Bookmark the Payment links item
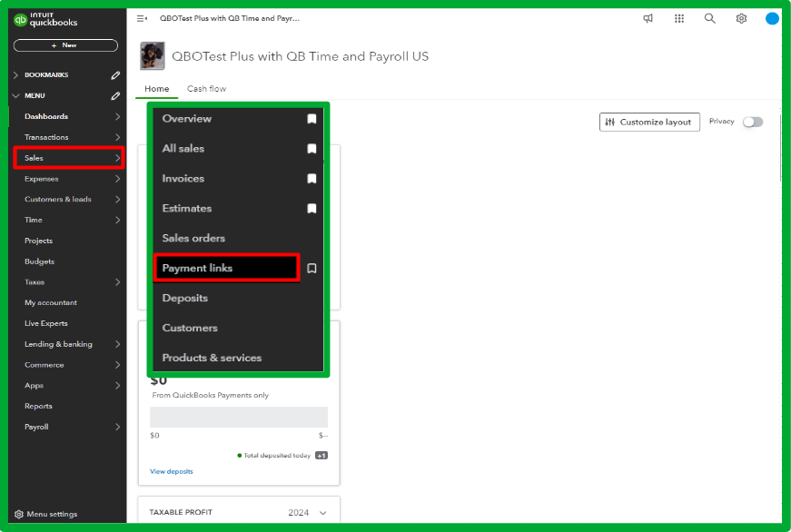The height and width of the screenshot is (532, 791). [311, 268]
